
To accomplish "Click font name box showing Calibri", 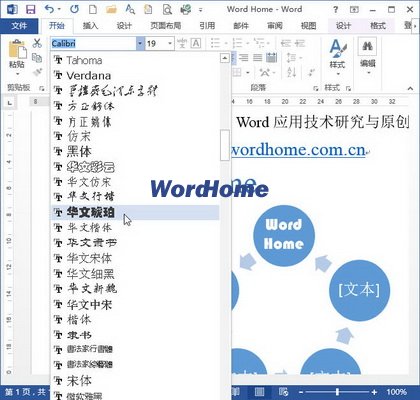I will [x=93, y=43].
